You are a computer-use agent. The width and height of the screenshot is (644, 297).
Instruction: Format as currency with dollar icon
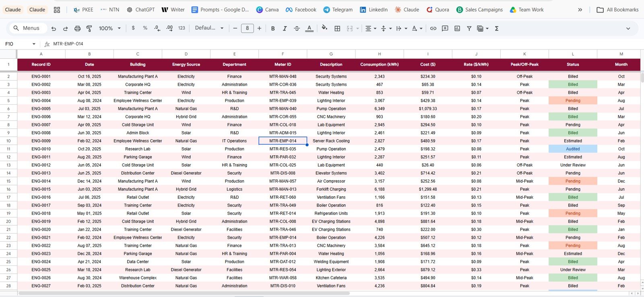pyautogui.click(x=133, y=28)
